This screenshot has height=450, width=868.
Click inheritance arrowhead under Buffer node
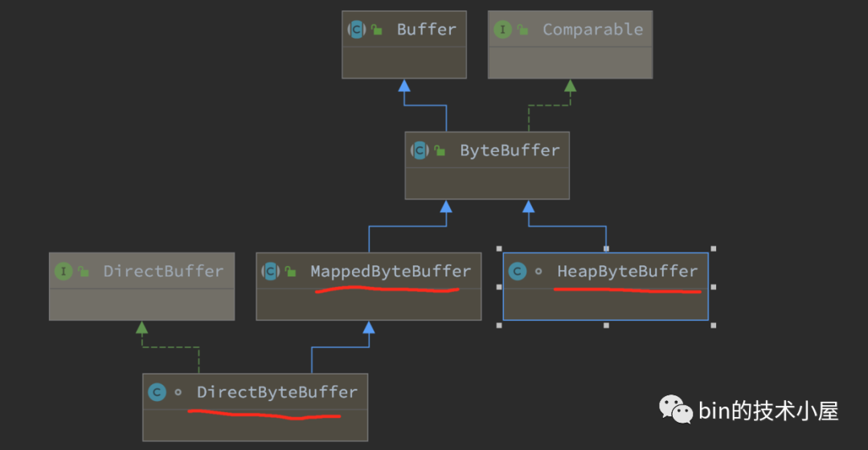(x=404, y=86)
